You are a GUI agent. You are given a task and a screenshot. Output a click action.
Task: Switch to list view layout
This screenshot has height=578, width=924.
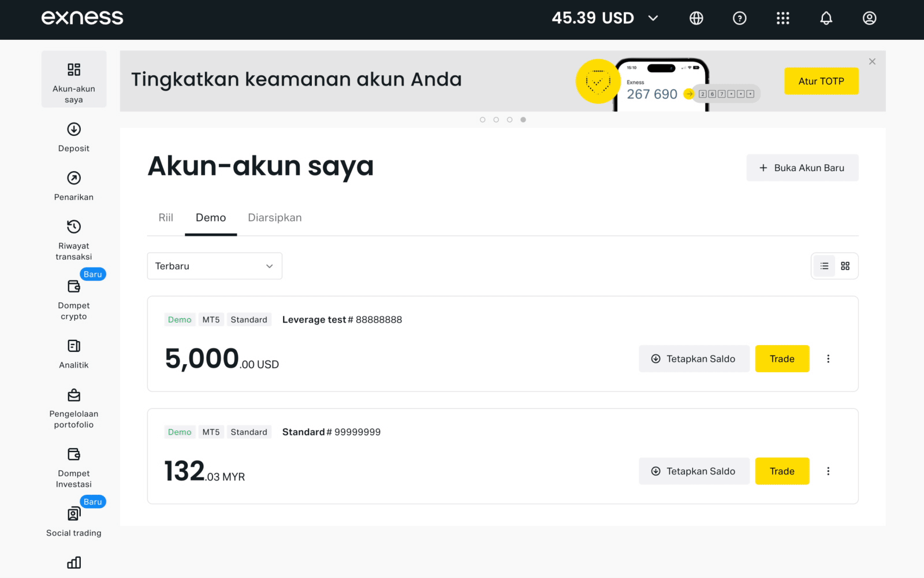pos(824,266)
